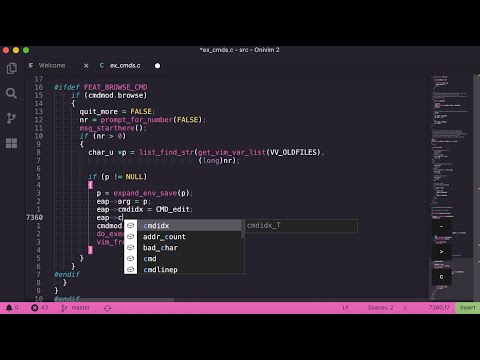Click the 'c' key overlay box
The image size is (480, 360).
point(441,277)
